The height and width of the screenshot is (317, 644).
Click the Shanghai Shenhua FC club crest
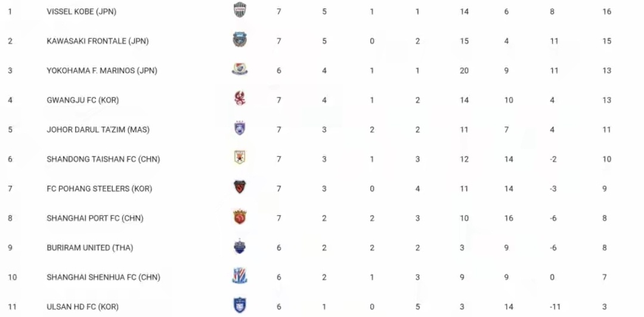point(240,276)
